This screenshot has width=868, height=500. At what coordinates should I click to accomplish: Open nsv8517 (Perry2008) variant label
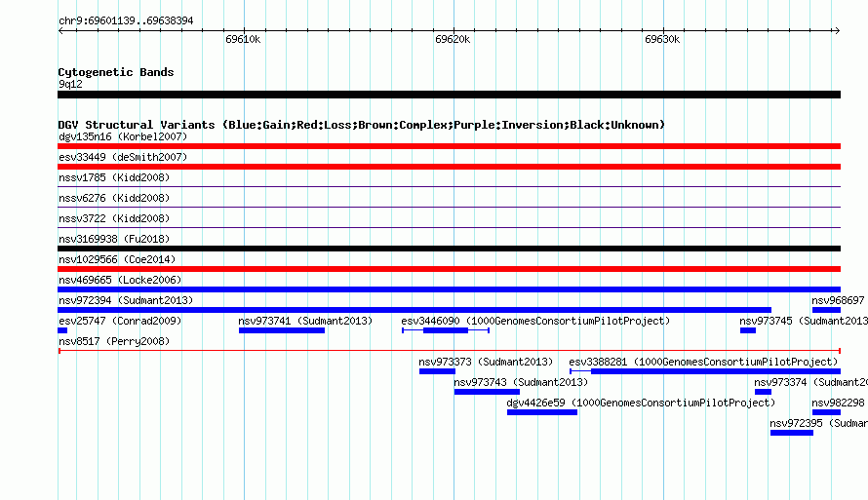(x=114, y=341)
